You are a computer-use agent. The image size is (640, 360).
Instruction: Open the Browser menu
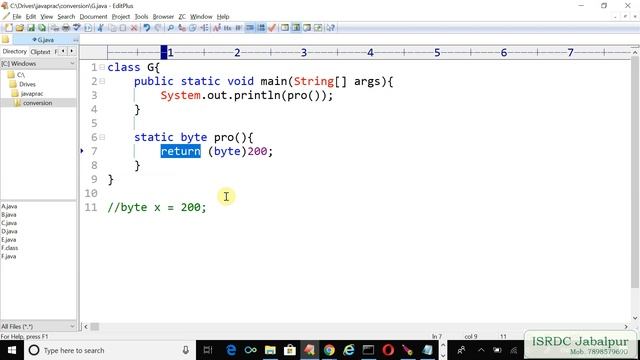click(163, 17)
